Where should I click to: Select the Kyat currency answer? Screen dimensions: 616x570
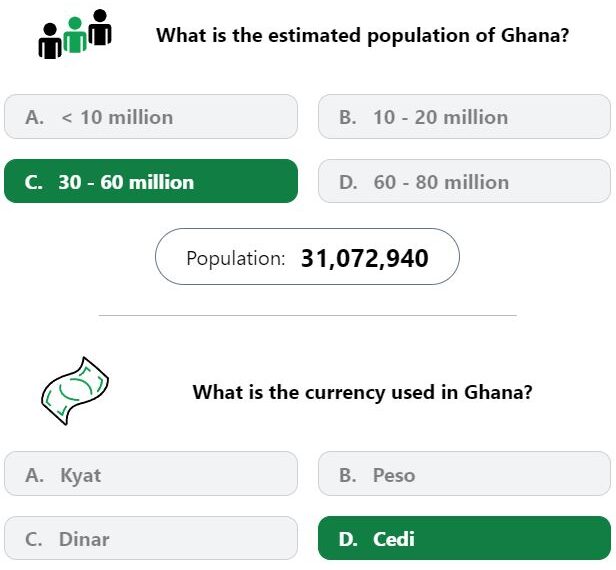coord(151,474)
